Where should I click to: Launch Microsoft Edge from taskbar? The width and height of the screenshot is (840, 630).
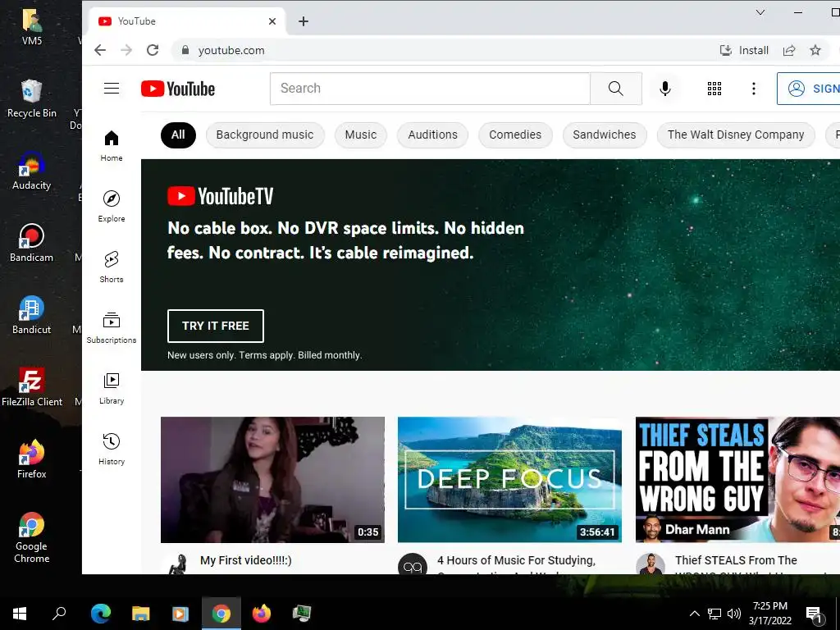[101, 614]
